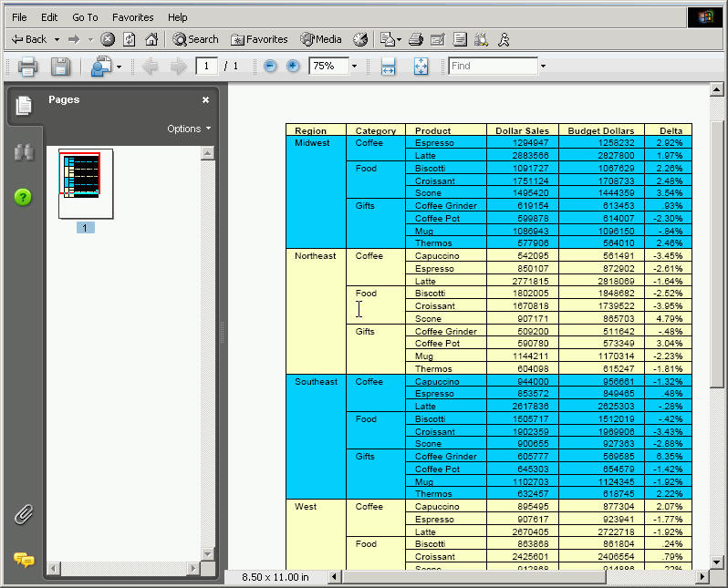Open the green Help question icon
The image size is (728, 588).
[x=23, y=197]
